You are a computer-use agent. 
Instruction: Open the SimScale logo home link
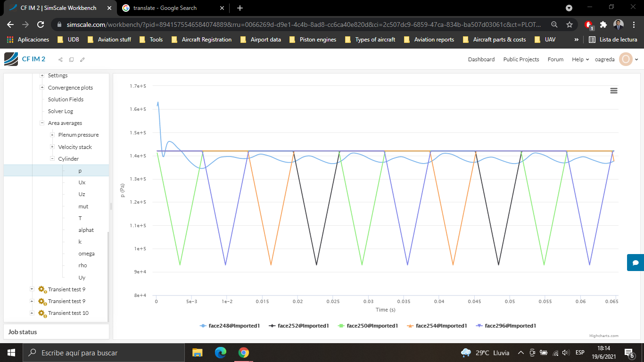point(11,59)
